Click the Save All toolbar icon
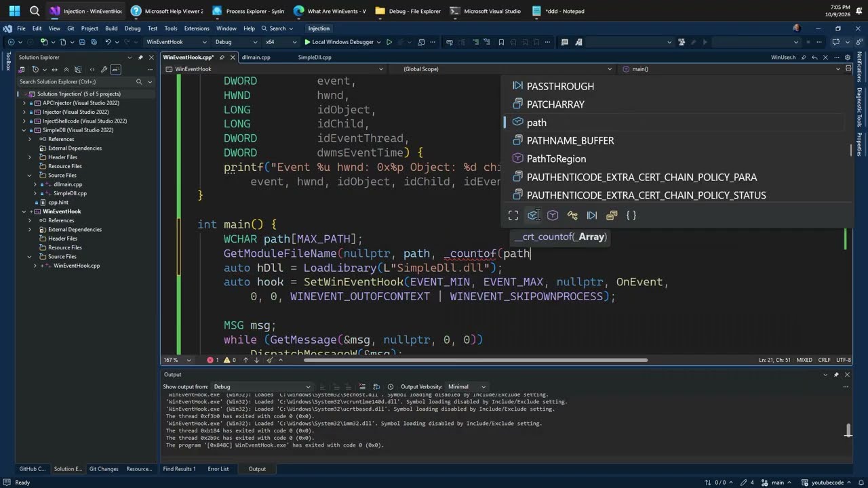Image resolution: width=868 pixels, height=488 pixels. coord(94,42)
